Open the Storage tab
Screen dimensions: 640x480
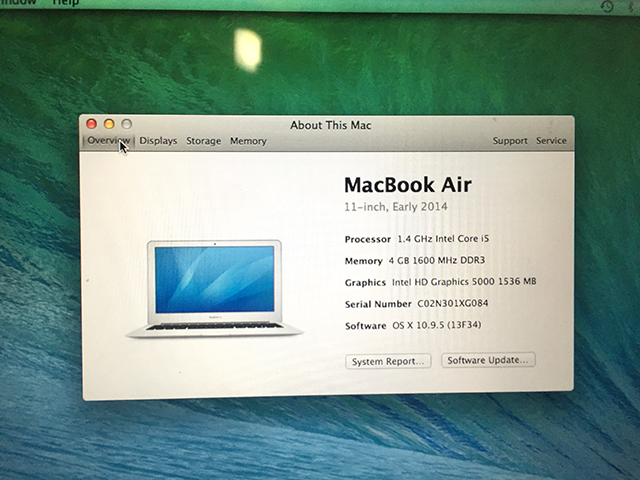(x=204, y=141)
